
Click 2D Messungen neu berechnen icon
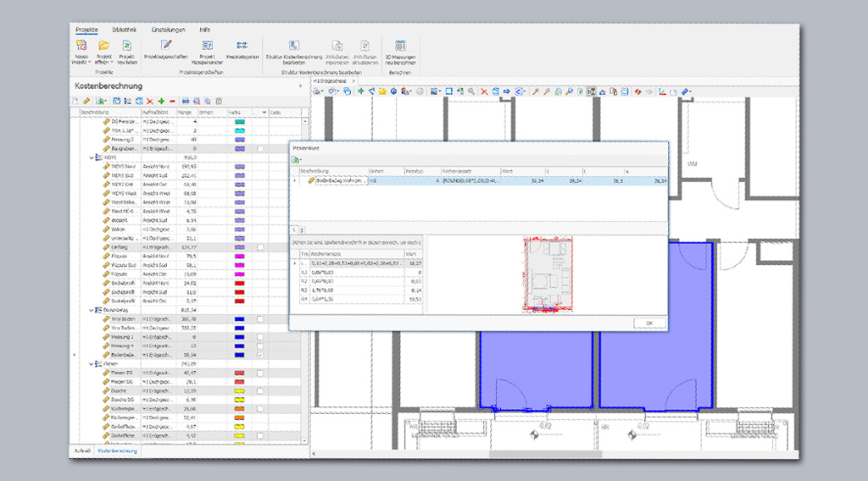[400, 46]
